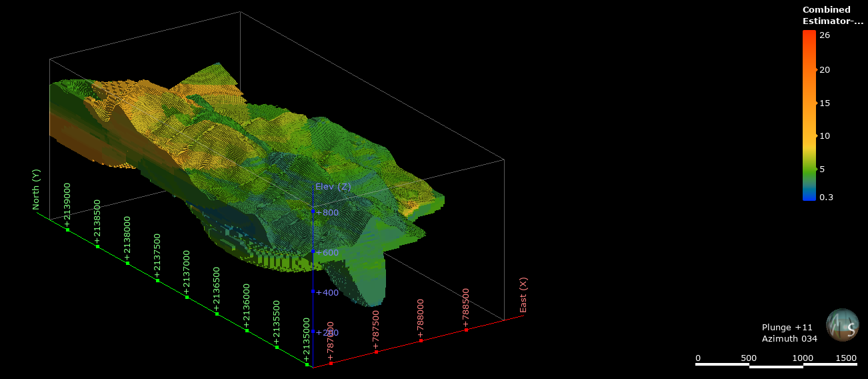Click the Elev (Z) axis label
The height and width of the screenshot is (379, 868).
pos(333,187)
